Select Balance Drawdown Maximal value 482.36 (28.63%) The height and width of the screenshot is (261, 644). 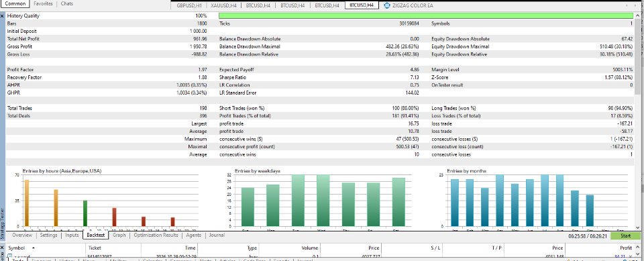[x=402, y=46]
